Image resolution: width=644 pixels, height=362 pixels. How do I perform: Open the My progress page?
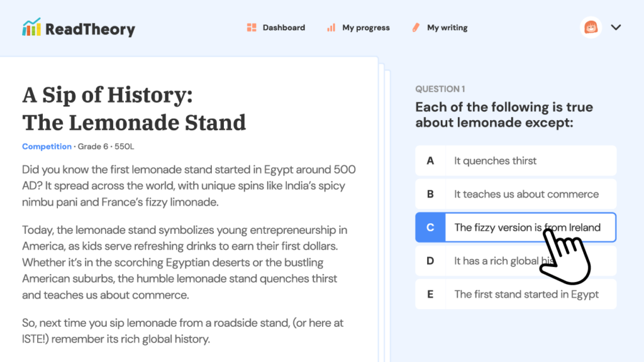click(365, 27)
